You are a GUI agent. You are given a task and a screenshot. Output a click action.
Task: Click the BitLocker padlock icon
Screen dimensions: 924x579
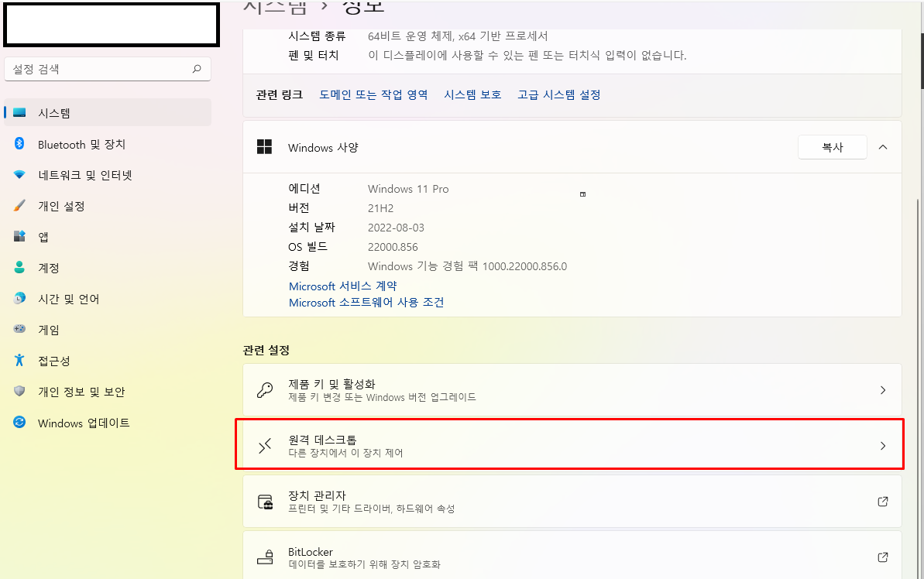(x=265, y=557)
